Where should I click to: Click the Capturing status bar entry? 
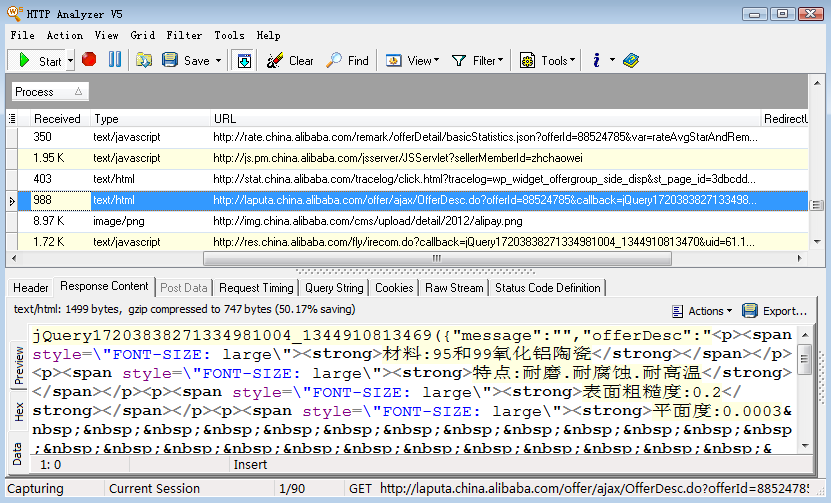[35, 489]
